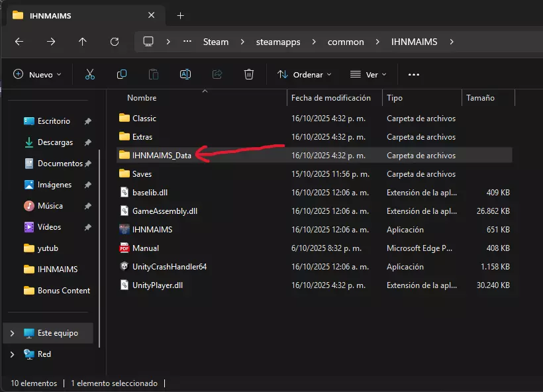
Task: Sort files by Fecha de modificación column
Action: click(x=331, y=98)
